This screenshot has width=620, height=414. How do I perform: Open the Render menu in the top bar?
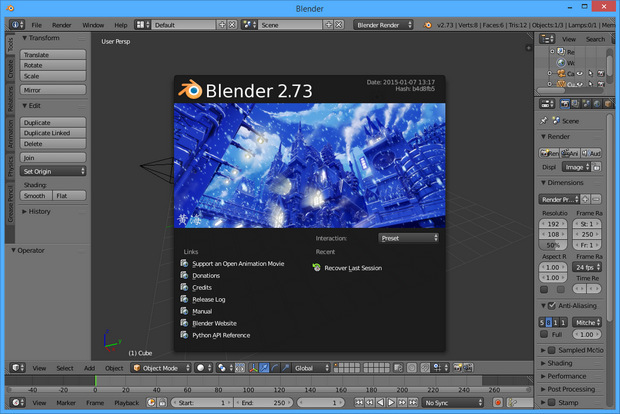click(62, 25)
